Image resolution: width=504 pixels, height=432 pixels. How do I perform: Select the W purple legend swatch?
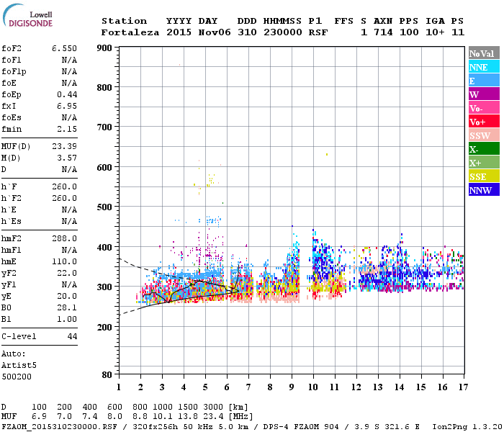click(x=484, y=94)
